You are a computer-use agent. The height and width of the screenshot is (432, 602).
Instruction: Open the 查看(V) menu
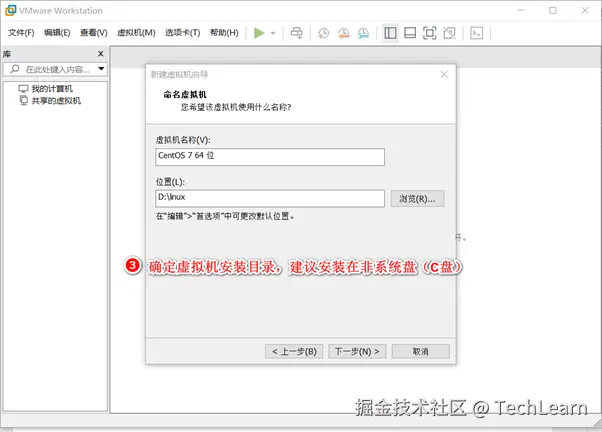point(94,33)
